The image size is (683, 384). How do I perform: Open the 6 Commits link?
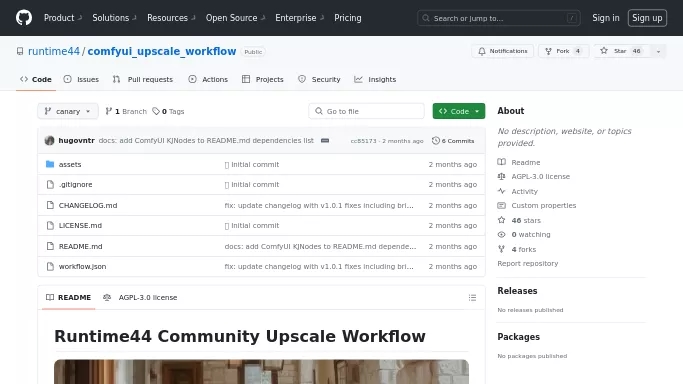(453, 141)
